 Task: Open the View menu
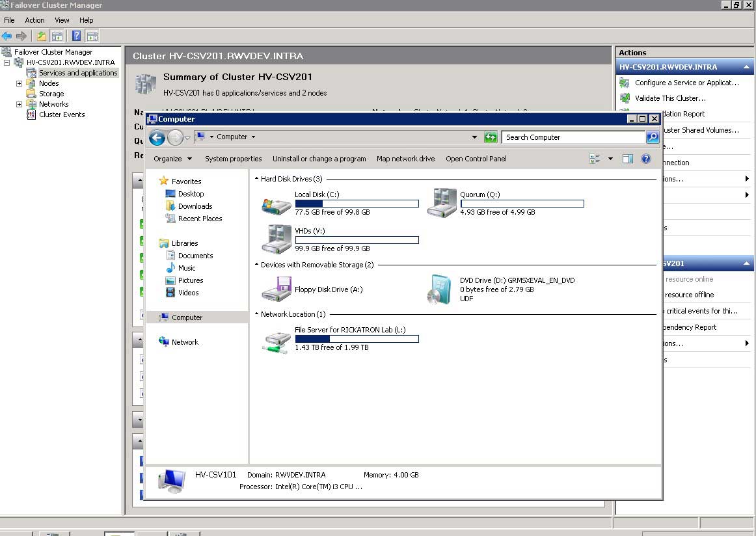click(x=62, y=20)
